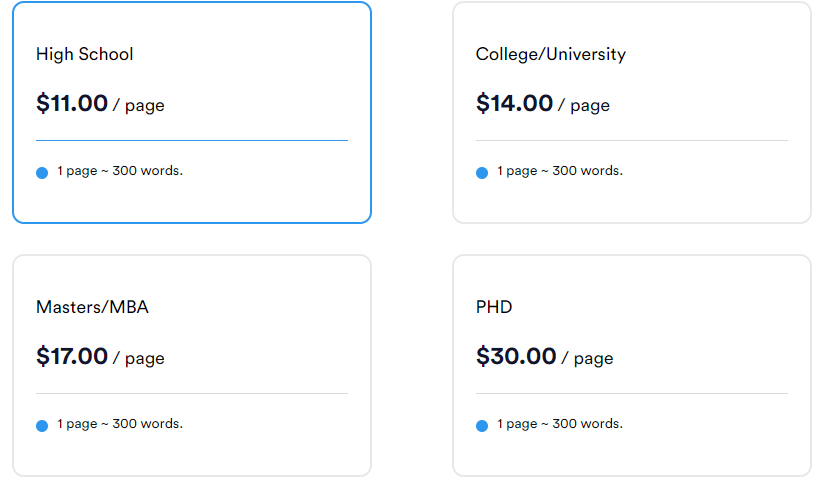Click the 300 words note under High School
The width and height of the screenshot is (830, 487).
point(120,171)
